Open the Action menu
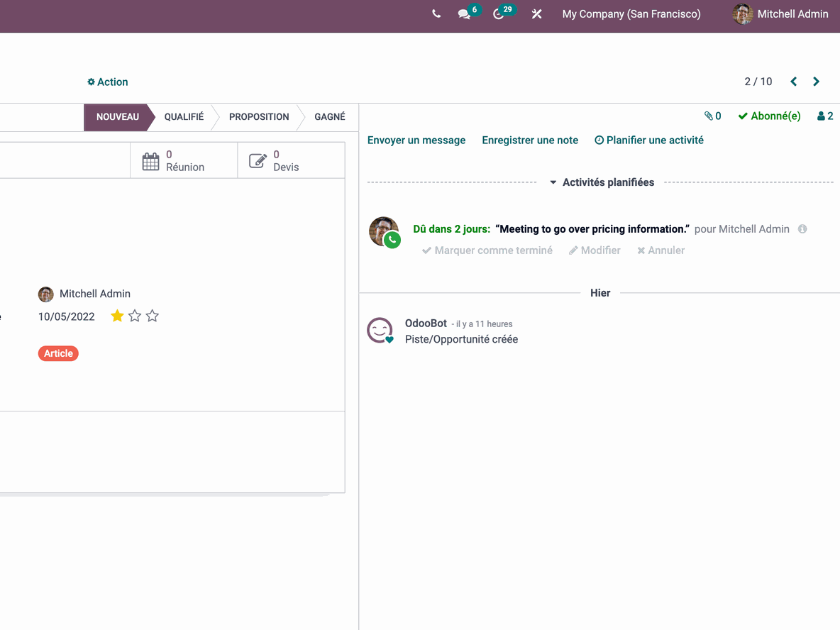The height and width of the screenshot is (630, 840). [107, 82]
